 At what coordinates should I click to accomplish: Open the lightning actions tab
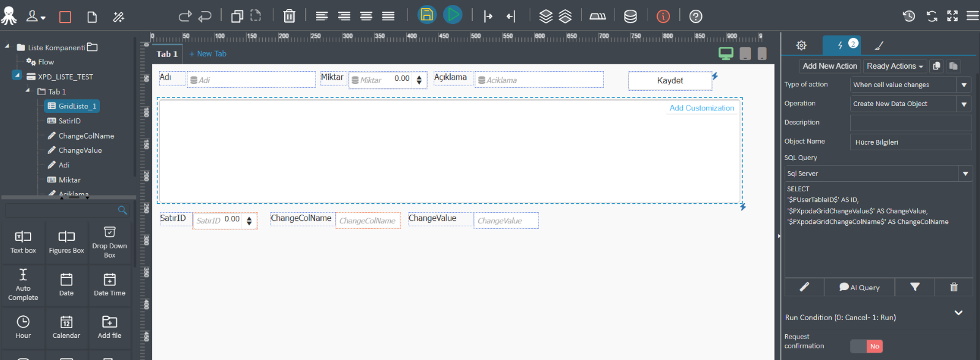pos(842,45)
